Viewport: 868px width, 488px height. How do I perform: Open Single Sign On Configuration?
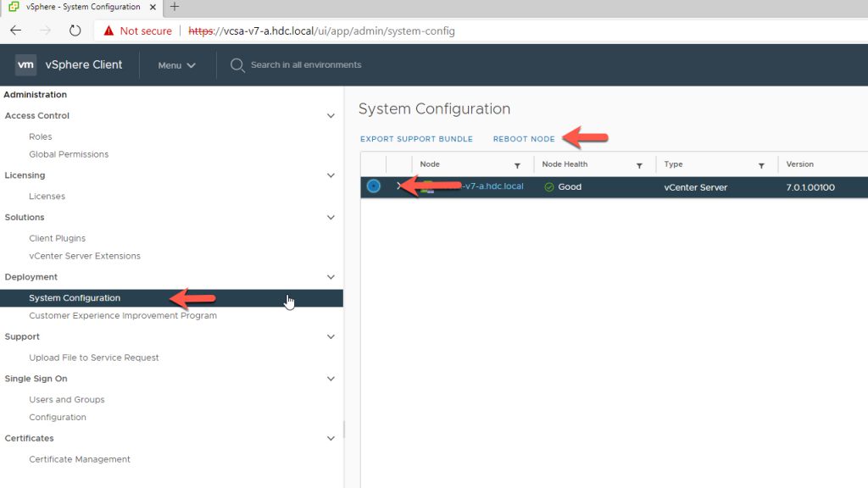tap(58, 418)
